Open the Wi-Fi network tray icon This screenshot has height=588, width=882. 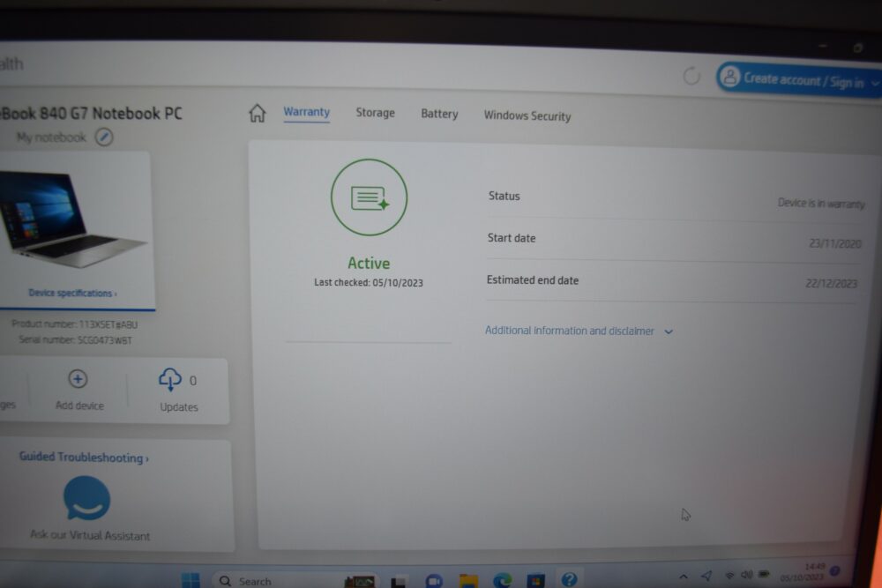coord(729,575)
